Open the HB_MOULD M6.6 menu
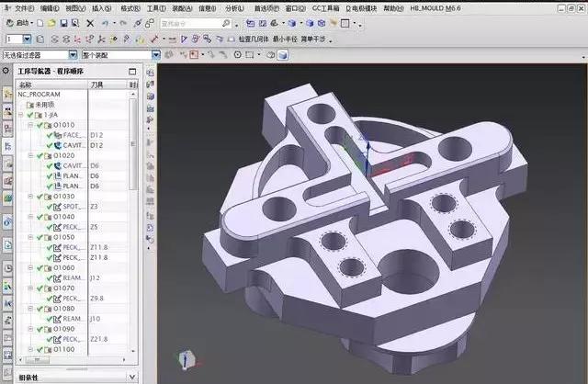This screenshot has height=384, width=588. pos(435,8)
